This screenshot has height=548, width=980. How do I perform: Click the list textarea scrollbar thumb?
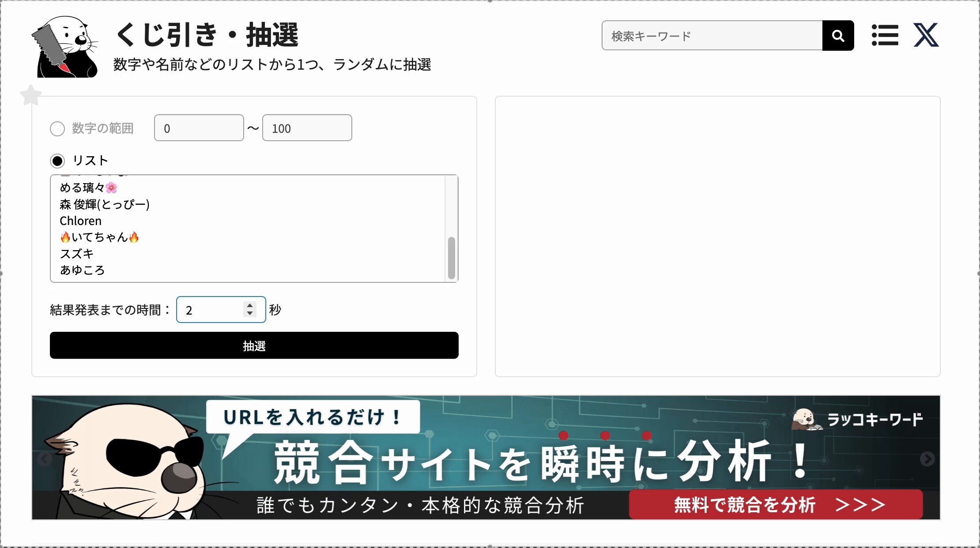[451, 258]
